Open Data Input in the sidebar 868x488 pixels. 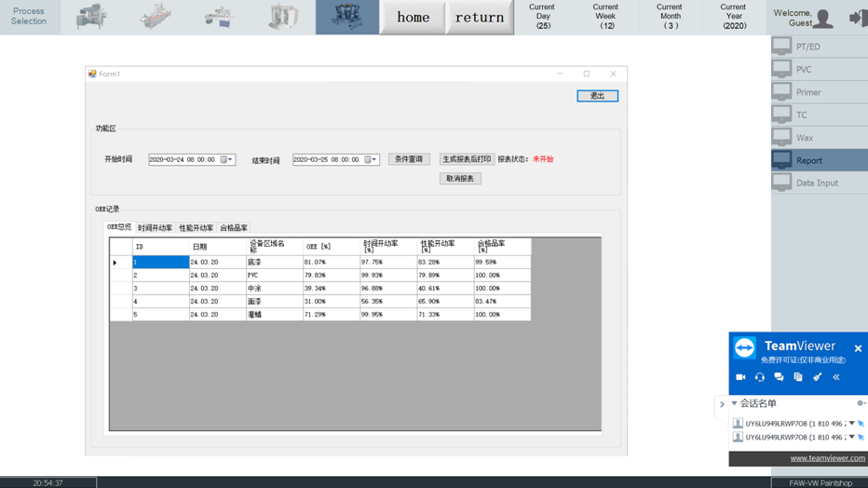[817, 183]
